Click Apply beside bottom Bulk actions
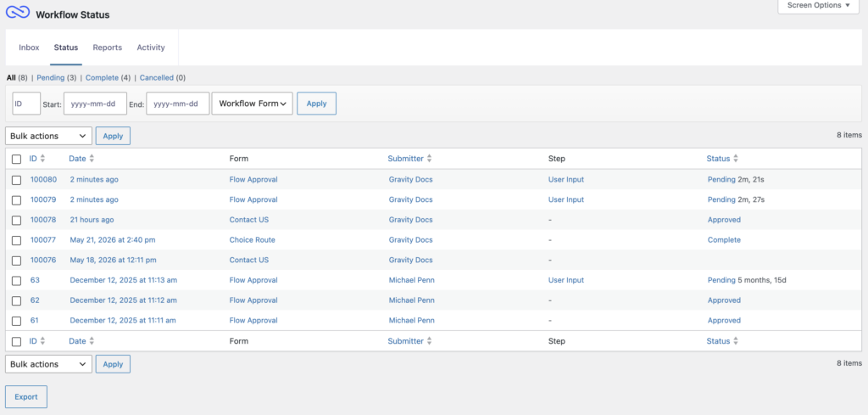 [113, 364]
